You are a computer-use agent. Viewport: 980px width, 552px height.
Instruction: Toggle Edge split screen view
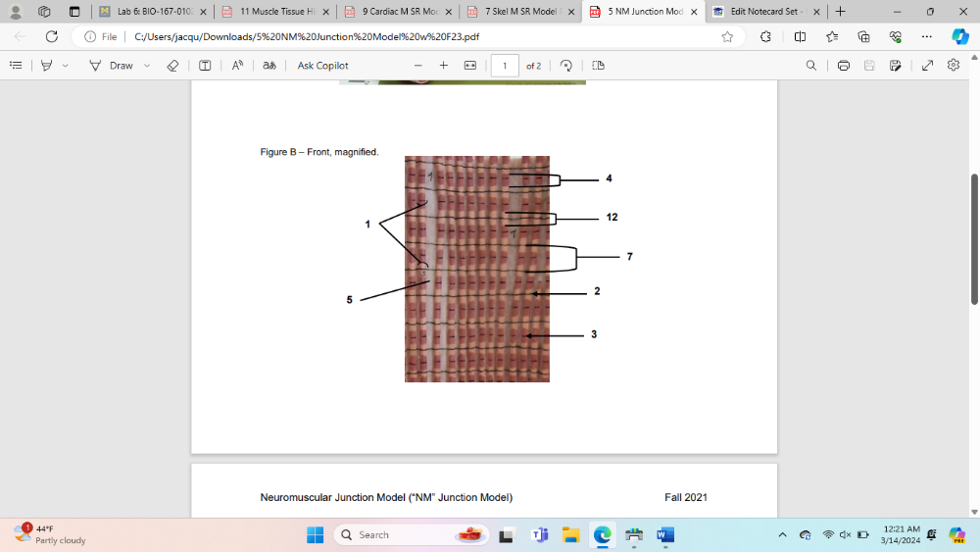click(800, 36)
